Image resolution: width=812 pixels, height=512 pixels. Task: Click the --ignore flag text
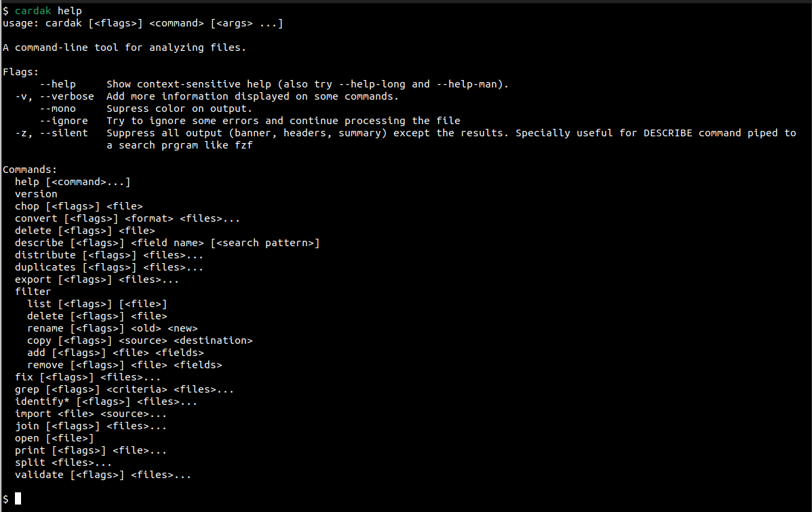pyautogui.click(x=64, y=121)
